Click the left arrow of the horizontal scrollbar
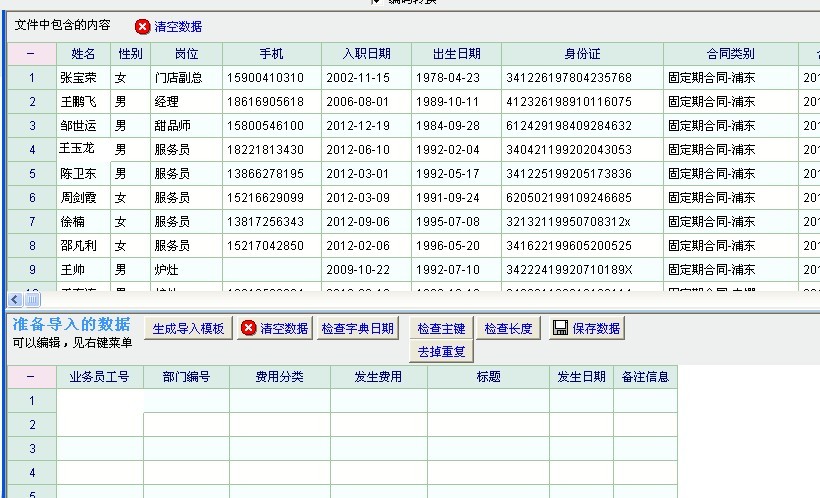Viewport: 820px width, 498px height. (15, 299)
